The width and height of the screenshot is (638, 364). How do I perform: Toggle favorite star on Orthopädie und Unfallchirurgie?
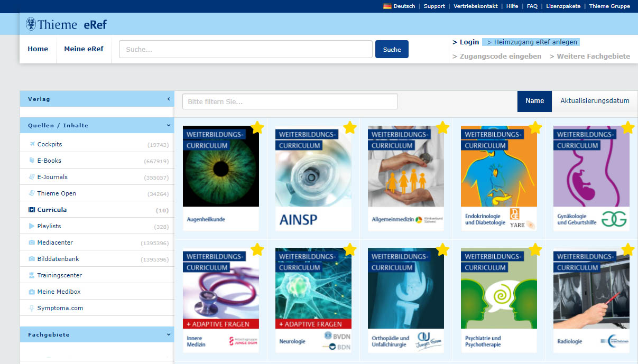point(443,249)
